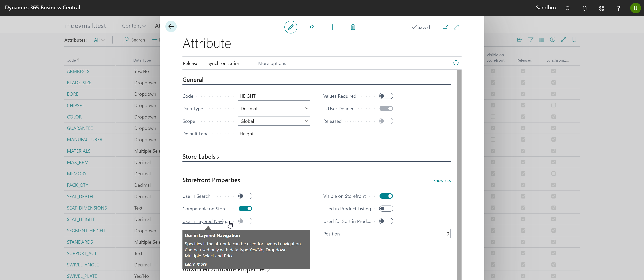The width and height of the screenshot is (644, 280).
Task: Click the Show less link
Action: pyautogui.click(x=442, y=180)
